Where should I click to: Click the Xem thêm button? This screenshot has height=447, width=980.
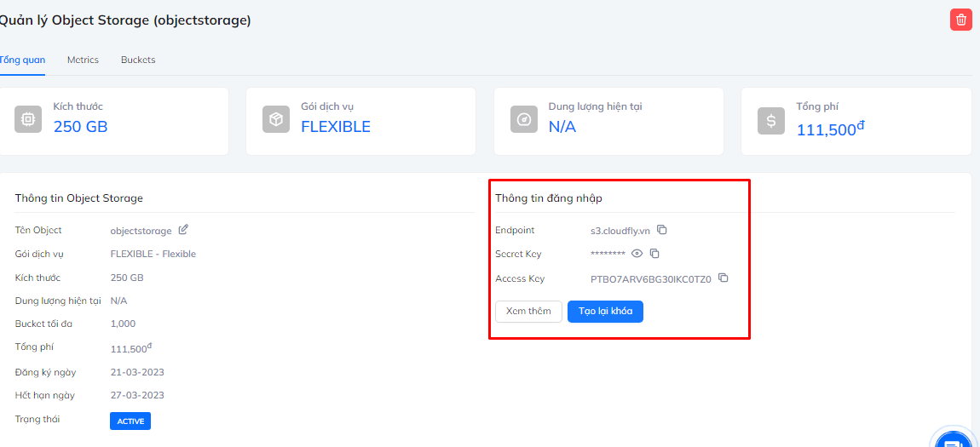tap(528, 312)
